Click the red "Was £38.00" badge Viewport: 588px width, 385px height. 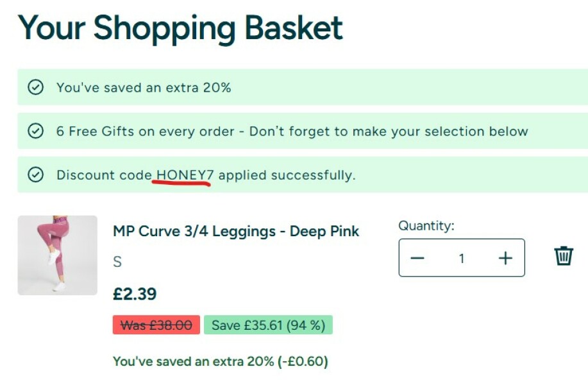156,325
